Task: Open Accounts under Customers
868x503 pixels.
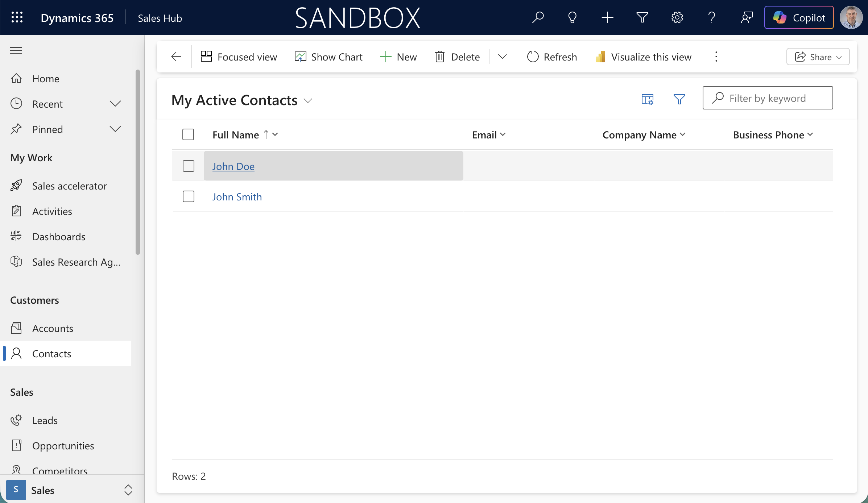Action: [x=53, y=328]
